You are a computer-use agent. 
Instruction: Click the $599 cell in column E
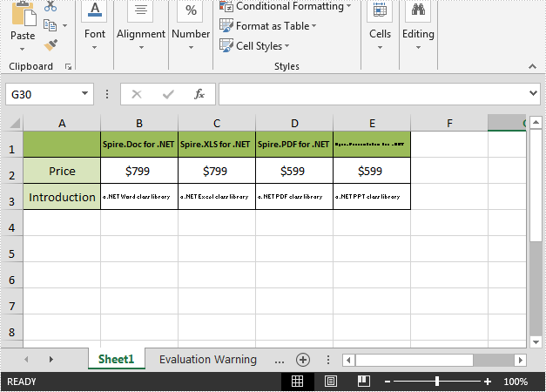(372, 171)
